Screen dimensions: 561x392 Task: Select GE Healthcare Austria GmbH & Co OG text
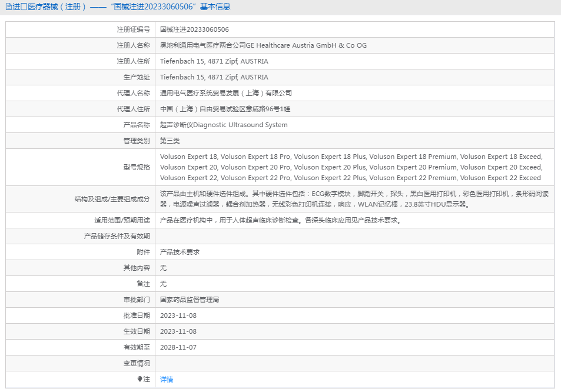tap(306, 45)
